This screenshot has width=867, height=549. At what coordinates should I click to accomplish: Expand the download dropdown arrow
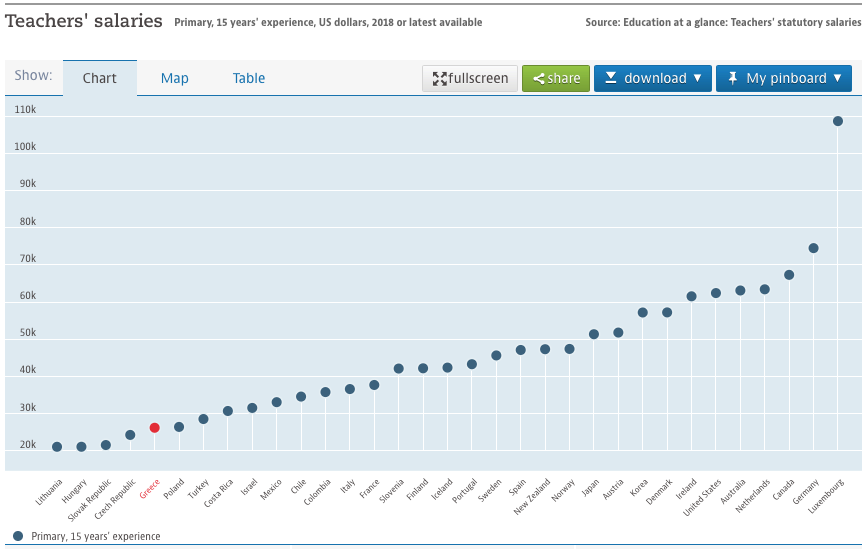click(697, 78)
